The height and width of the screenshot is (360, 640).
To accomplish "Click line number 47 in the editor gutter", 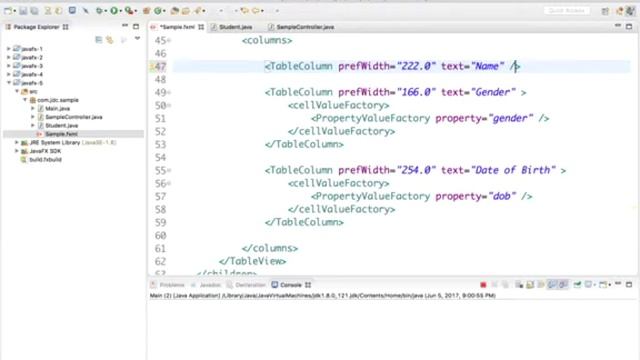I will (x=160, y=67).
